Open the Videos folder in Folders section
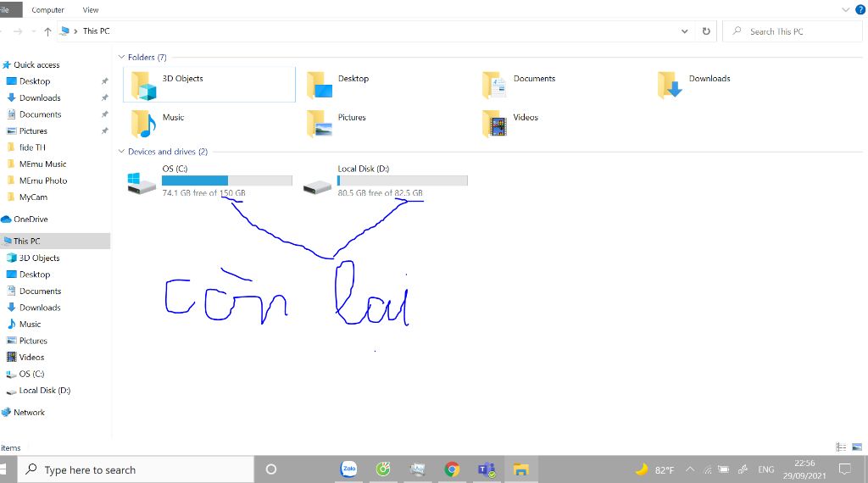 (494, 124)
